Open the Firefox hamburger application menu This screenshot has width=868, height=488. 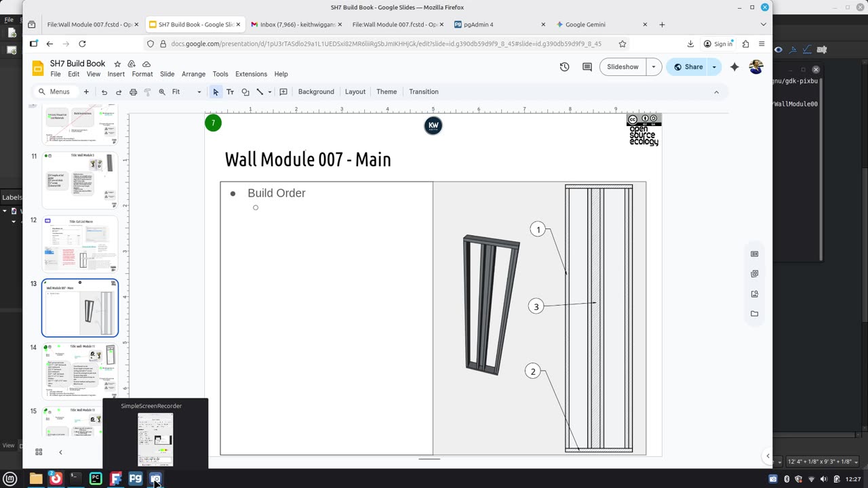(762, 43)
